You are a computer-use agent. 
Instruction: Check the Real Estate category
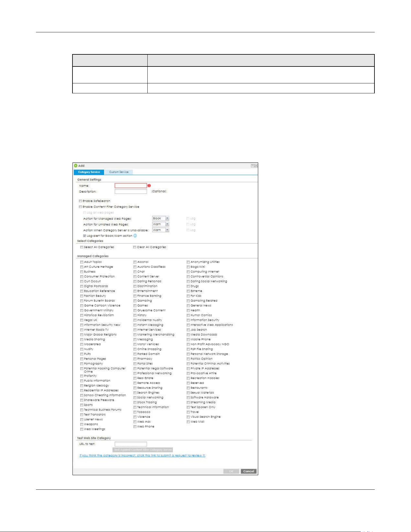(x=135, y=378)
